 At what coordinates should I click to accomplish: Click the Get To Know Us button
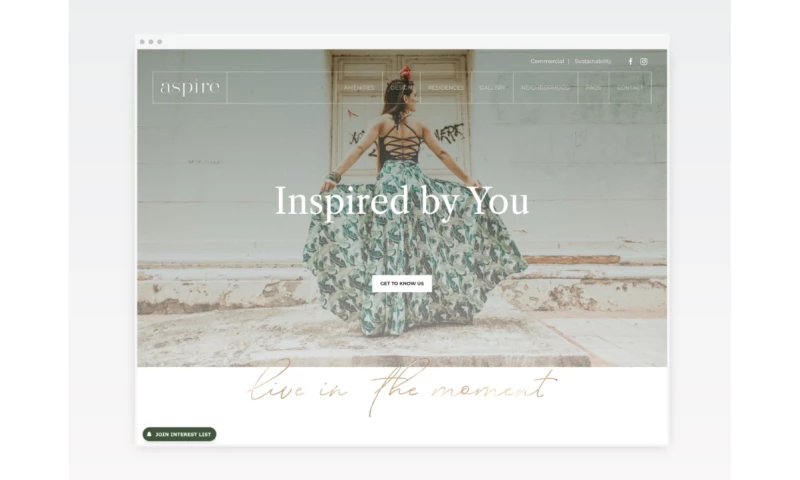tap(402, 284)
